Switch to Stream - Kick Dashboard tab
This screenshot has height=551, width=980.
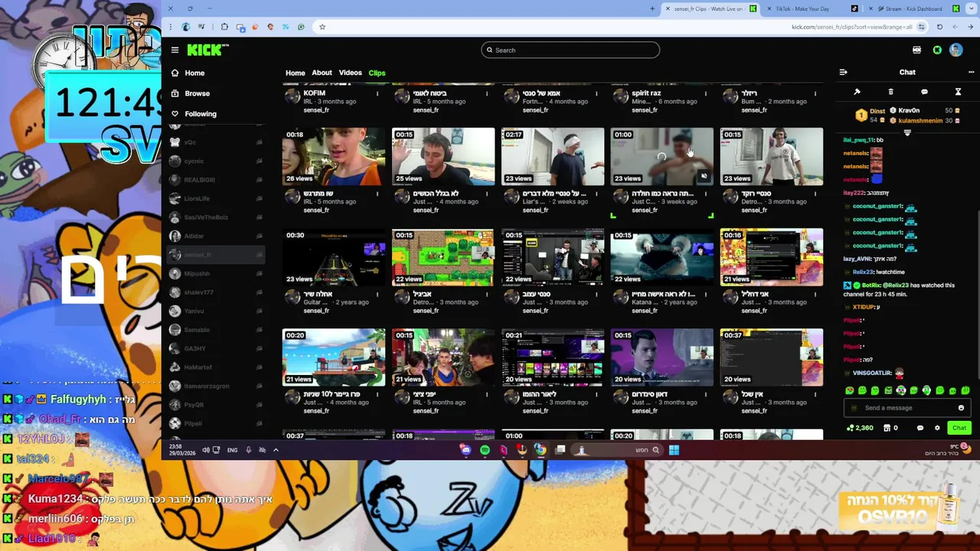coord(913,8)
